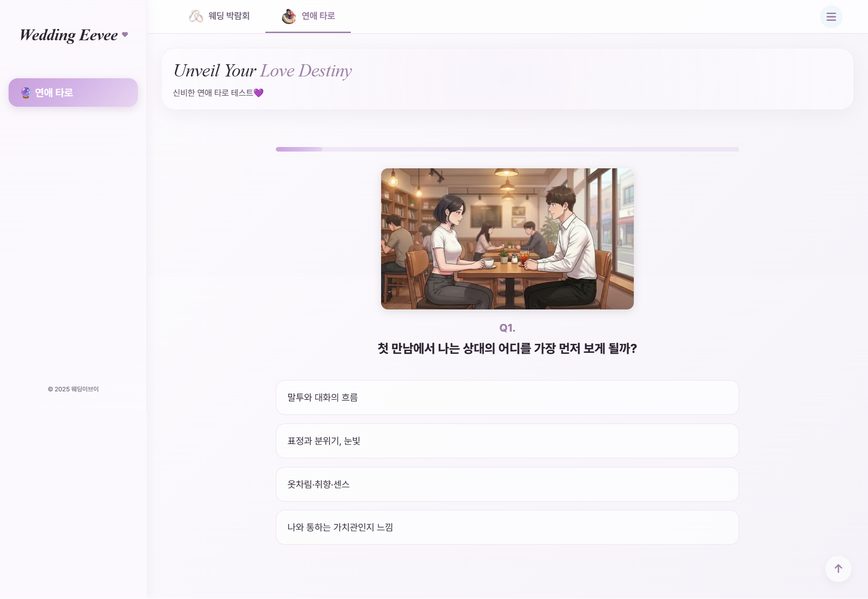Click the purple heart emoji in the subtitle

click(x=259, y=93)
